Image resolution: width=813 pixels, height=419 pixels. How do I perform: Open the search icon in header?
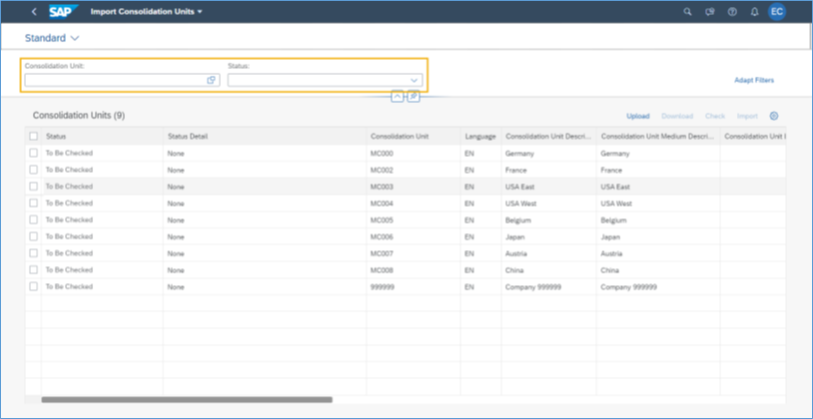click(687, 12)
